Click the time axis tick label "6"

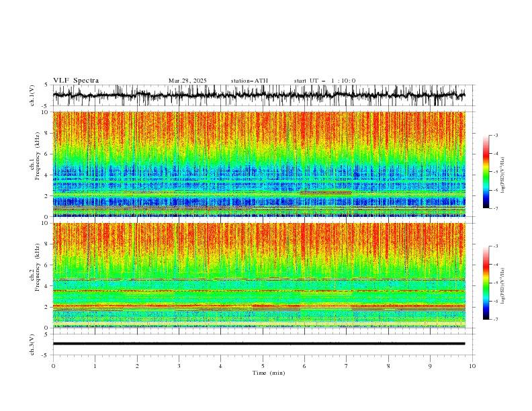coord(304,366)
